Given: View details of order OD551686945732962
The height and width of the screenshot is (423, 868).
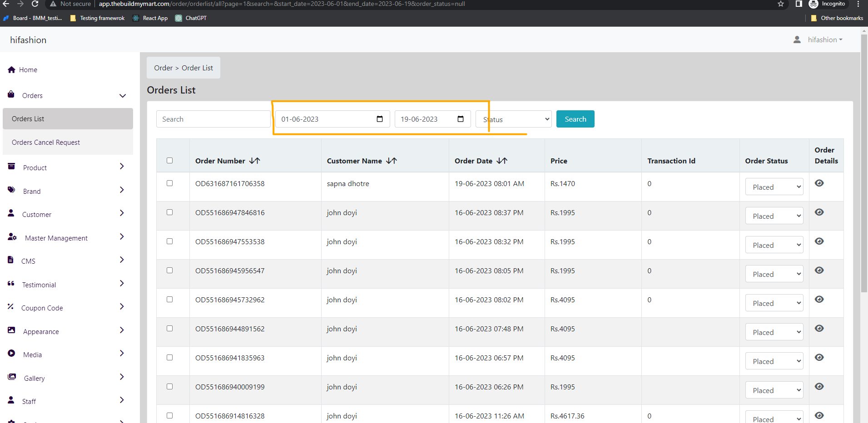Looking at the screenshot, I should point(819,300).
